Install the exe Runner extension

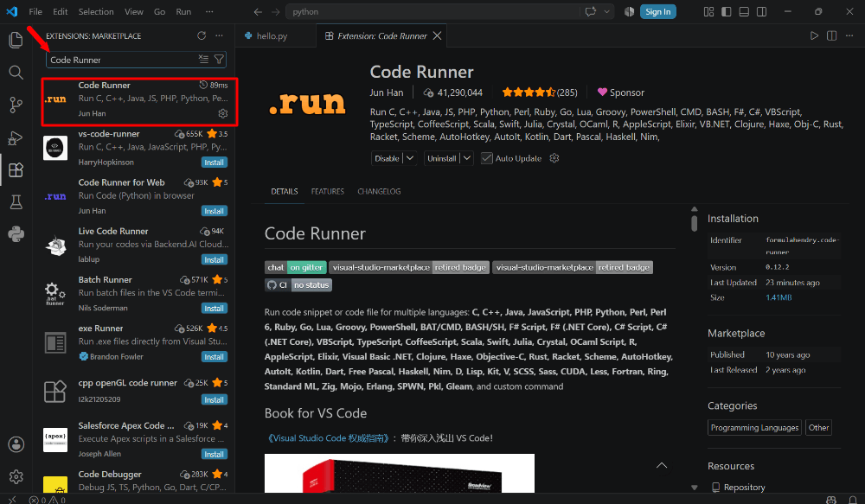tap(214, 357)
